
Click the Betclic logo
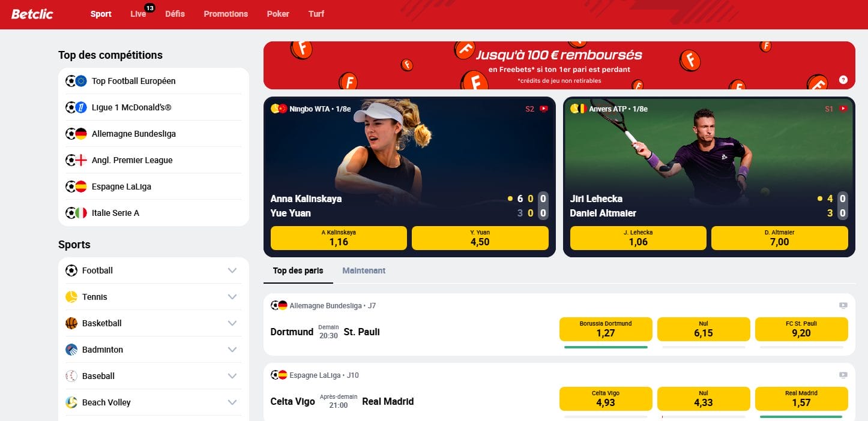pyautogui.click(x=32, y=14)
